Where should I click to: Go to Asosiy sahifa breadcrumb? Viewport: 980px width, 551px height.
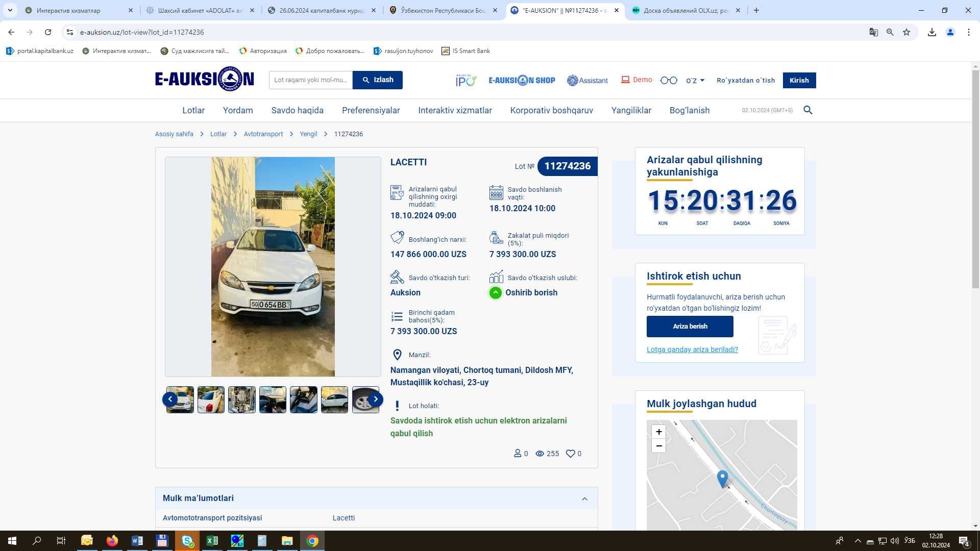174,134
